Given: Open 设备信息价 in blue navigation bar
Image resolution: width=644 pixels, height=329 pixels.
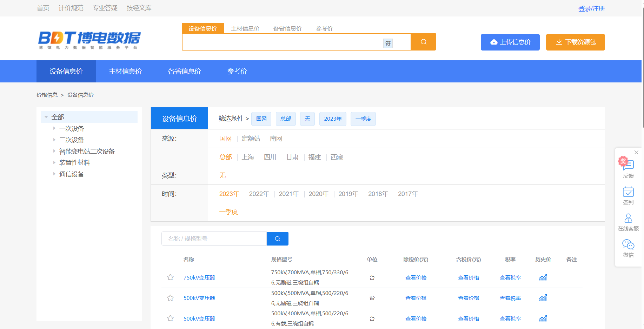Looking at the screenshot, I should point(66,71).
